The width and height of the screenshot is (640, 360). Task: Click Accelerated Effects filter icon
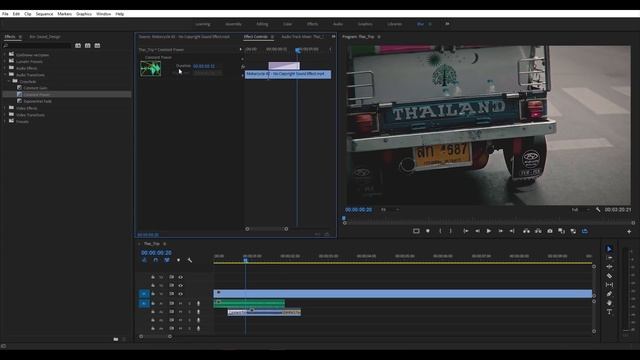[78, 46]
